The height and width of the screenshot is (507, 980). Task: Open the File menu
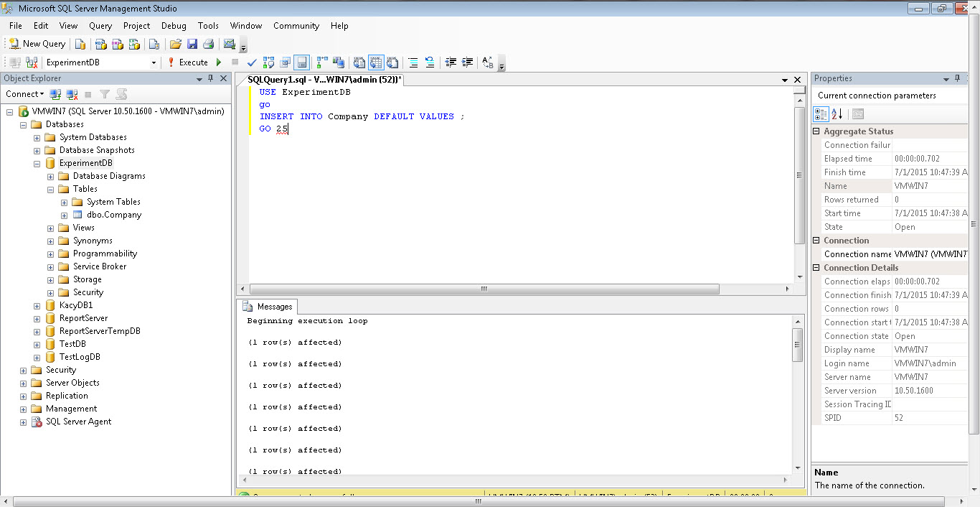(15, 26)
